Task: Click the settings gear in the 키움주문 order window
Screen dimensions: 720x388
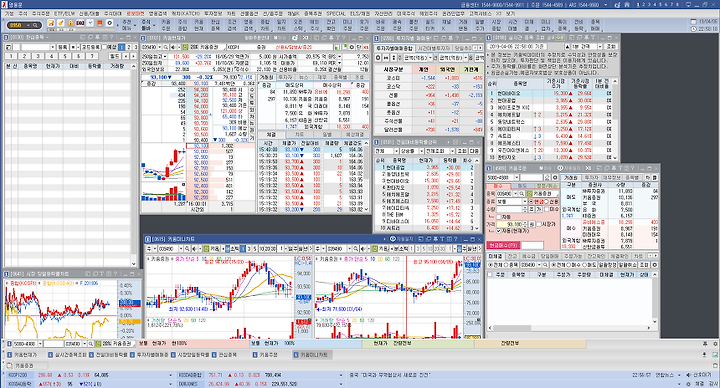Action: (555, 177)
